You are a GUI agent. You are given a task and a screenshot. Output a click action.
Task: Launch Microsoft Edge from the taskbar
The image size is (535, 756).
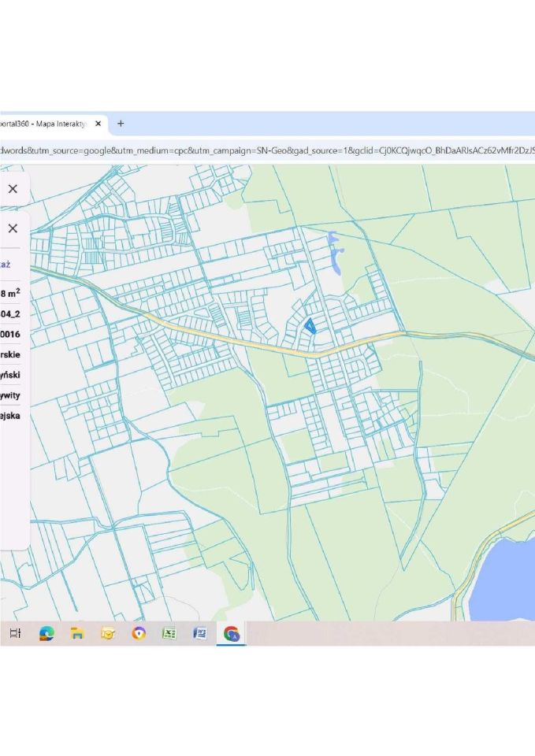click(x=46, y=633)
